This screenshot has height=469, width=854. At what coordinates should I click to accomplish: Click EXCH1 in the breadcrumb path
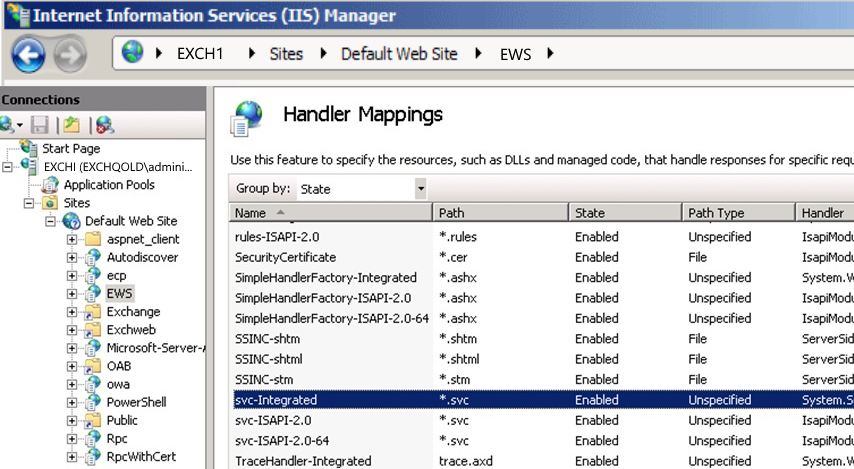coord(200,53)
